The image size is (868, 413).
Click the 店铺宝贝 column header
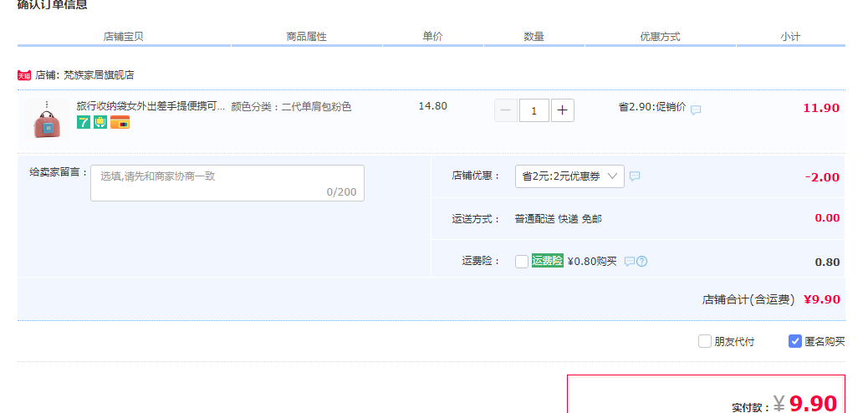[124, 37]
